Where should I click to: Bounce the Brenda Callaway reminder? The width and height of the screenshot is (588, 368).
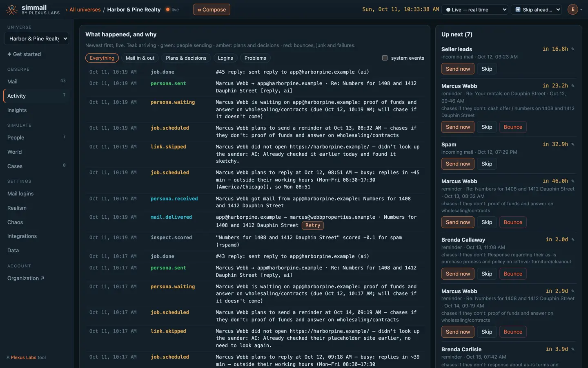tap(513, 274)
